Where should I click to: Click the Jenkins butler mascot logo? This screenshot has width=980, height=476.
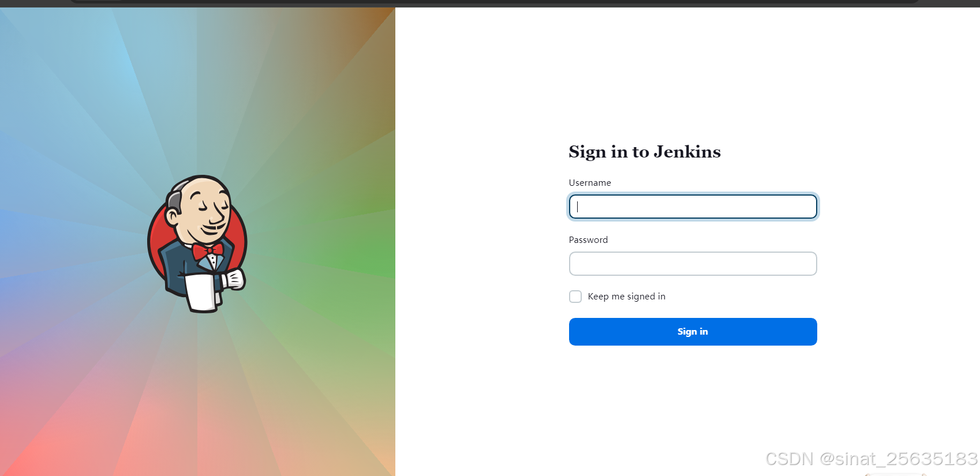tap(197, 243)
